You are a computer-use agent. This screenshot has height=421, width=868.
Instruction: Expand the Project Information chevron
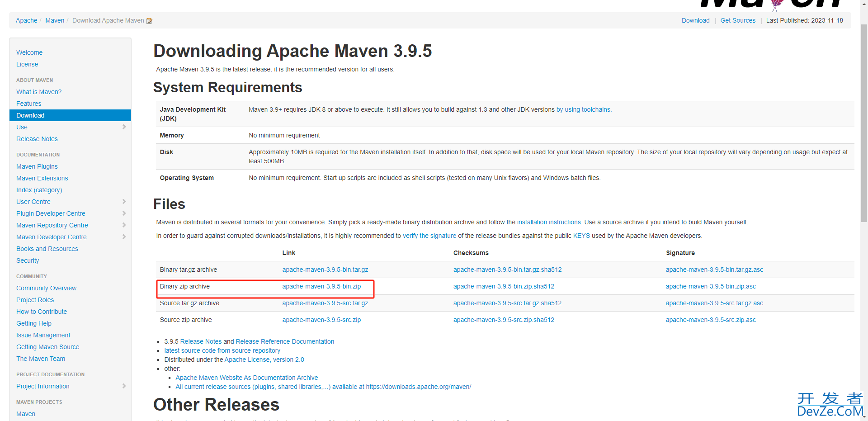pyautogui.click(x=124, y=386)
